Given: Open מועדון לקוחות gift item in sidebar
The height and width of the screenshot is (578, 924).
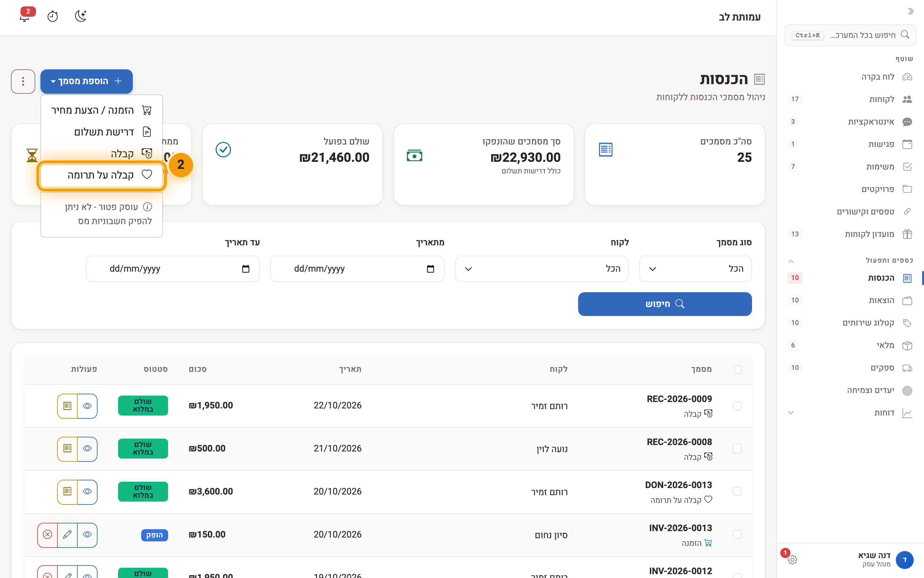Looking at the screenshot, I should tap(850, 234).
